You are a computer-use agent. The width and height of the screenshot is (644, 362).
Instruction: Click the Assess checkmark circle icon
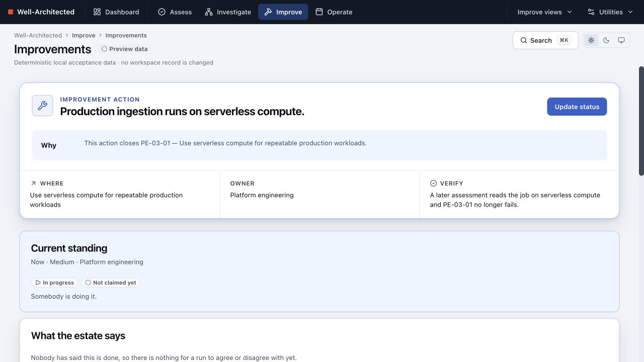[162, 12]
